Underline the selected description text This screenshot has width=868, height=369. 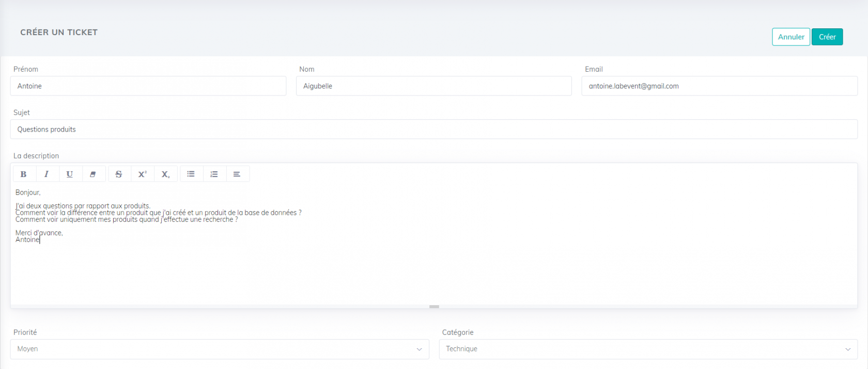pyautogui.click(x=70, y=174)
